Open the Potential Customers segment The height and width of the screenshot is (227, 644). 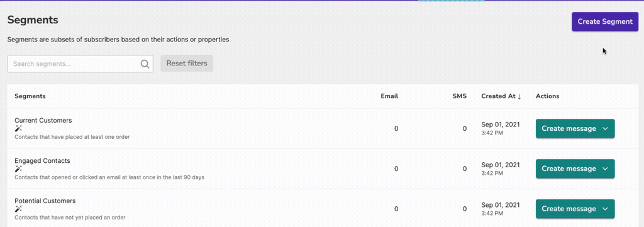45,201
